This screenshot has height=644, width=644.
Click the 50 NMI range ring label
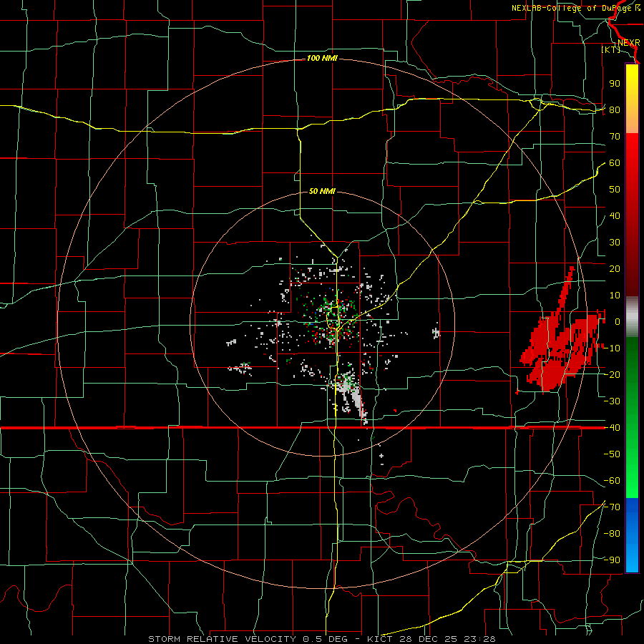(322, 191)
